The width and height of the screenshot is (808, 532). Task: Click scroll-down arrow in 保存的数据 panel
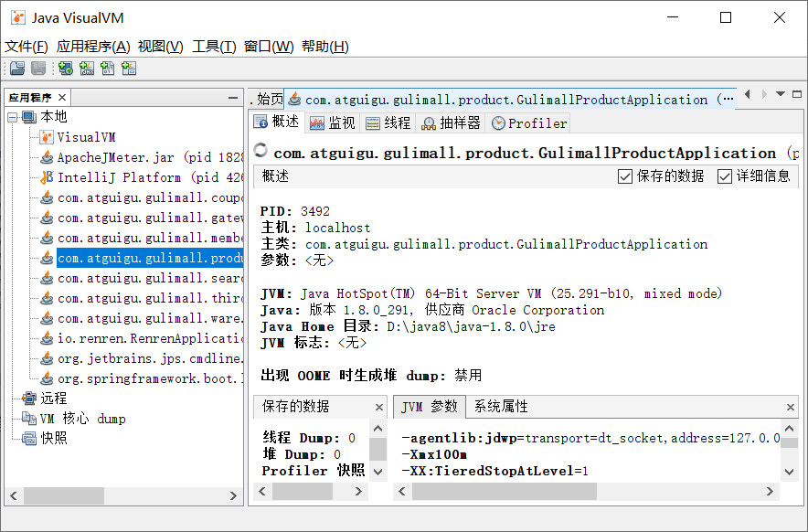pyautogui.click(x=377, y=471)
